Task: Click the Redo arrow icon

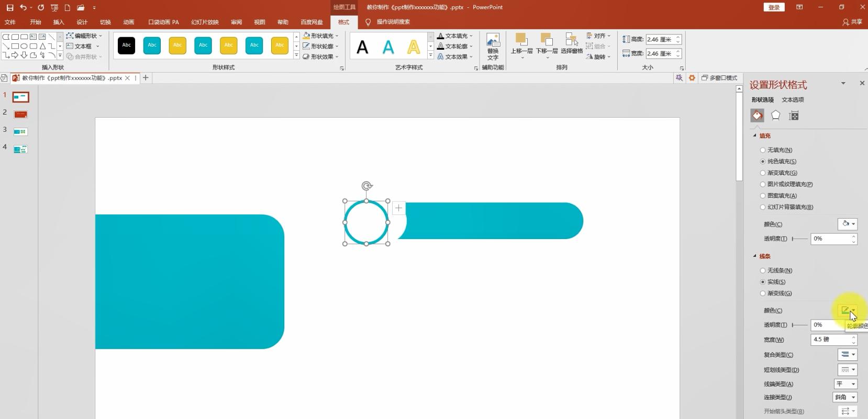Action: 41,7
